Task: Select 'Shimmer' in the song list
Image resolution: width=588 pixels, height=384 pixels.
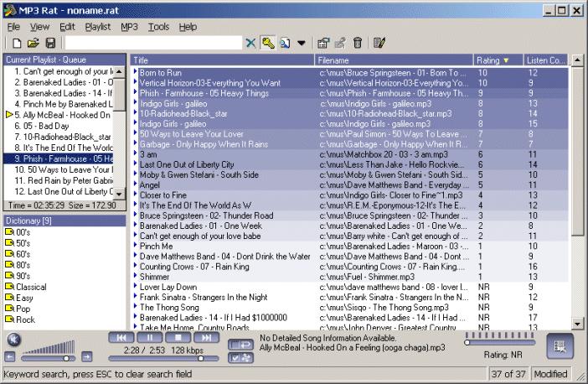Action: (x=351, y=277)
